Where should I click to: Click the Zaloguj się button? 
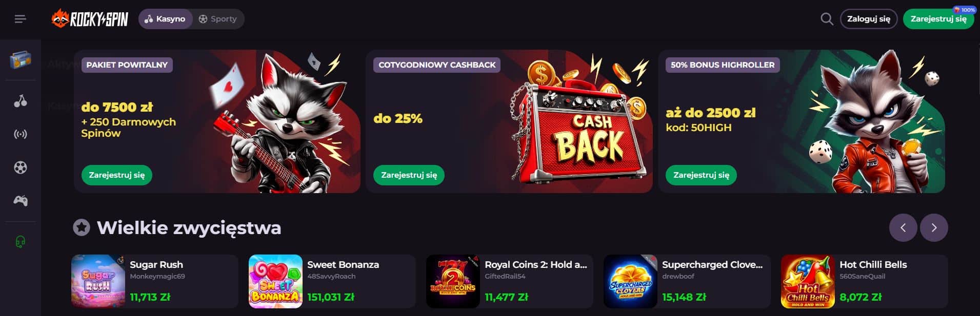point(869,19)
